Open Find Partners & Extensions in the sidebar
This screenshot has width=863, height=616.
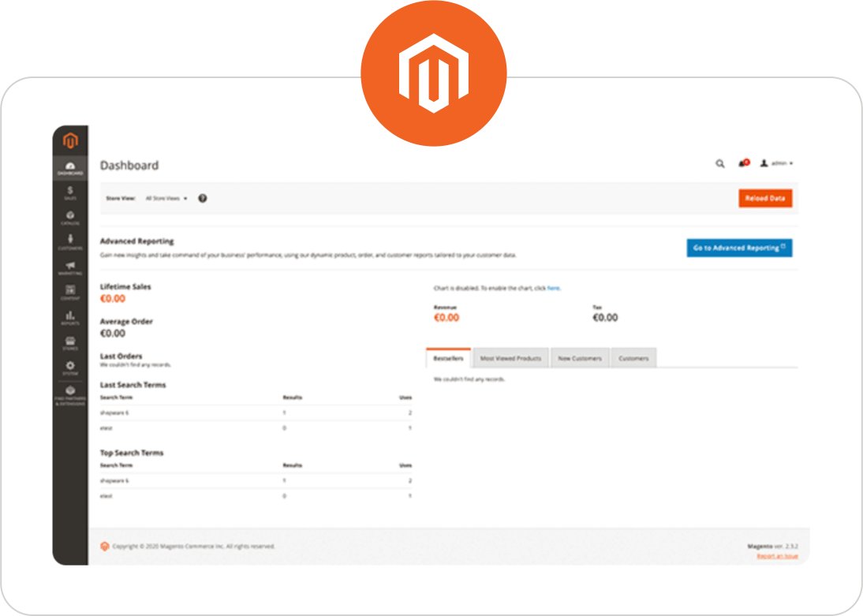tap(70, 396)
